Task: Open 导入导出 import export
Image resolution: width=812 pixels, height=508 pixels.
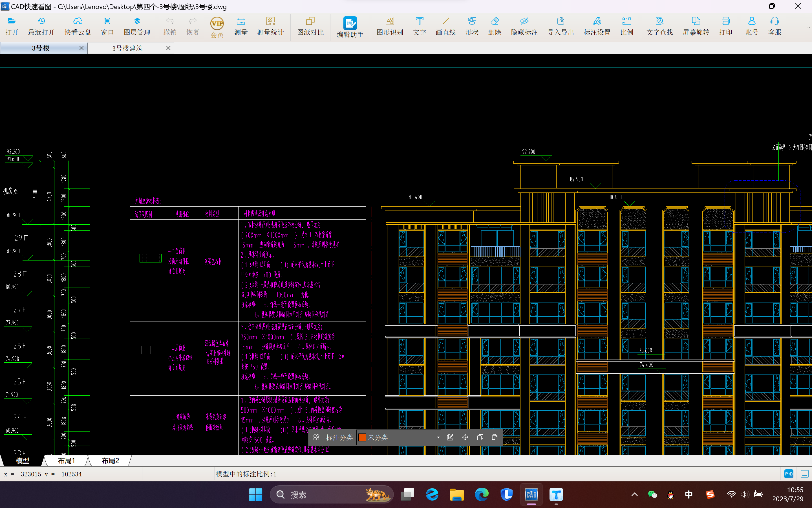Action: point(561,26)
